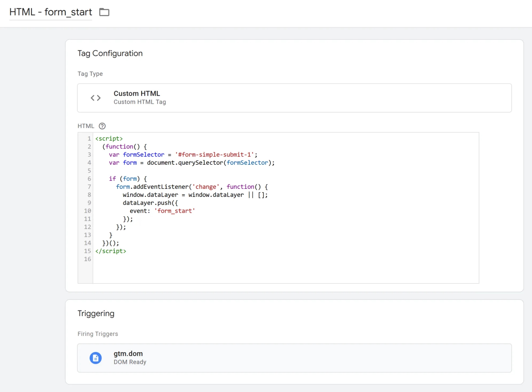
Task: Click the 'form_start' event string
Action: click(x=175, y=211)
